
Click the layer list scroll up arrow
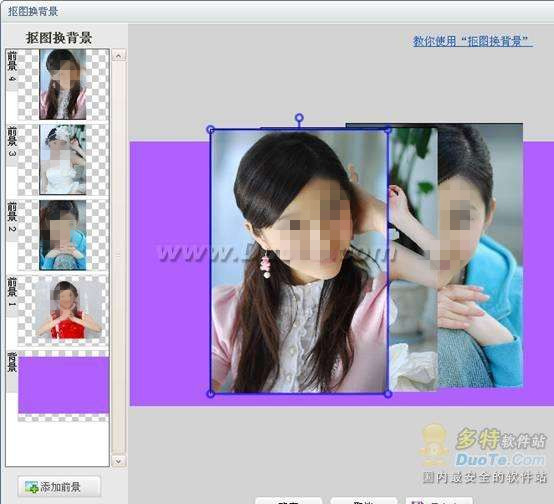click(119, 55)
